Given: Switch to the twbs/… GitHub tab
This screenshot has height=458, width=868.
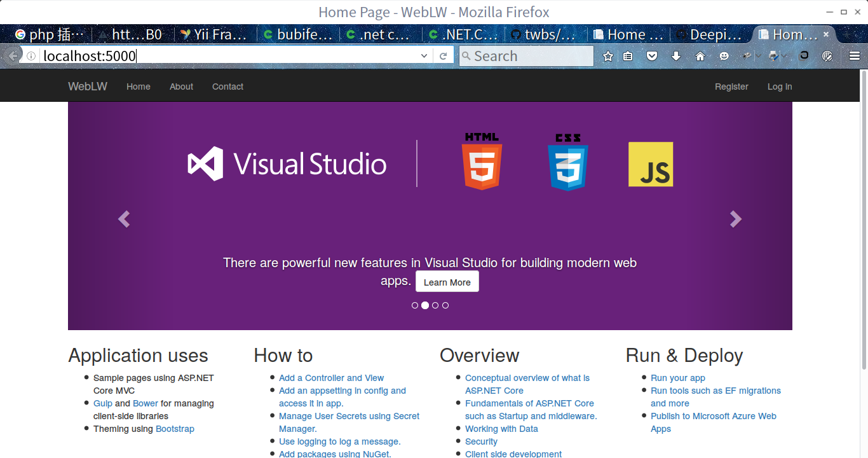Looking at the screenshot, I should (545, 34).
